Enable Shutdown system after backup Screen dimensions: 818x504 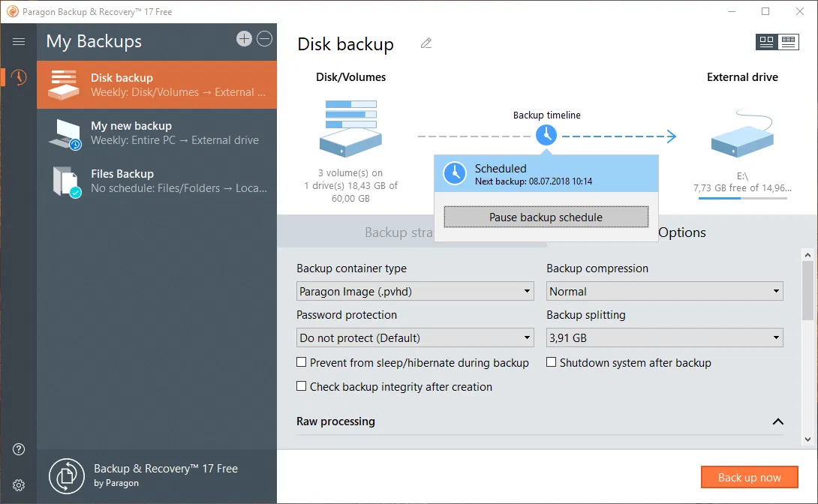(552, 362)
